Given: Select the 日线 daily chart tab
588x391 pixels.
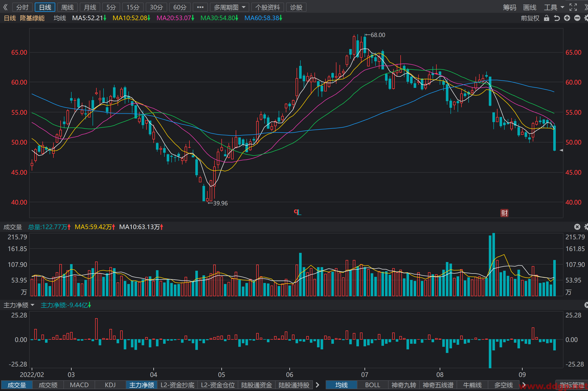Looking at the screenshot, I should [45, 7].
